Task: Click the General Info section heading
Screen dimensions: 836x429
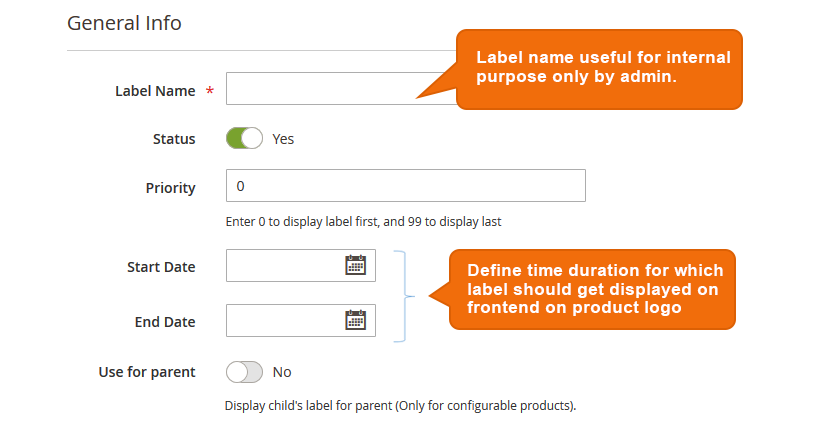Action: pos(124,22)
